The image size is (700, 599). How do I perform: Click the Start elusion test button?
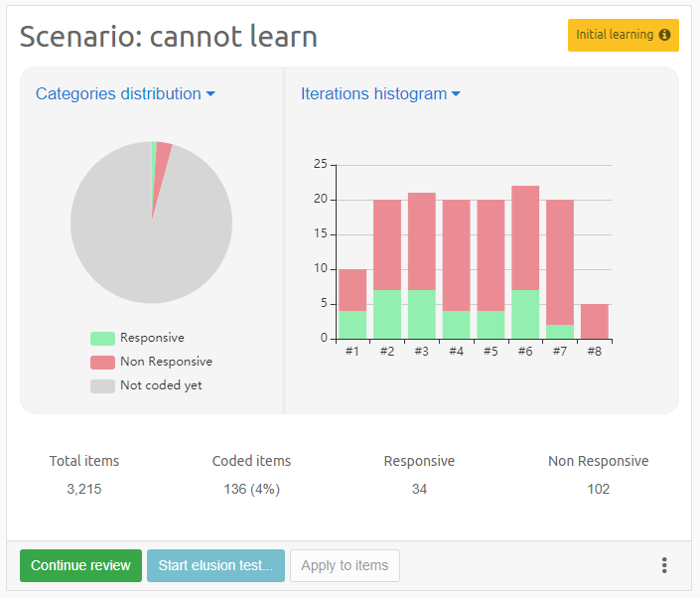[x=215, y=565]
